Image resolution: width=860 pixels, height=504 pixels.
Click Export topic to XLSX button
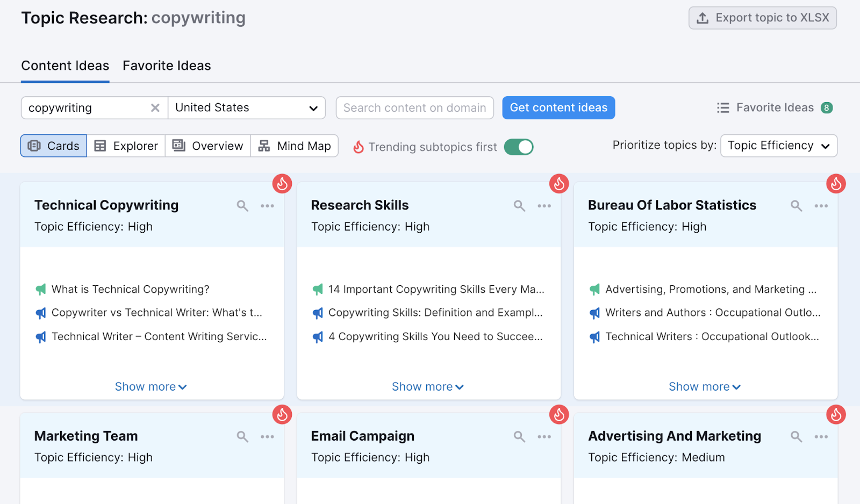763,18
